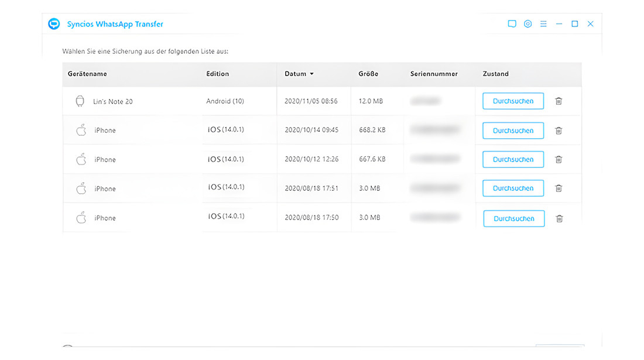Delete the iPhone backup from 2020/08/18 17:51

click(559, 188)
